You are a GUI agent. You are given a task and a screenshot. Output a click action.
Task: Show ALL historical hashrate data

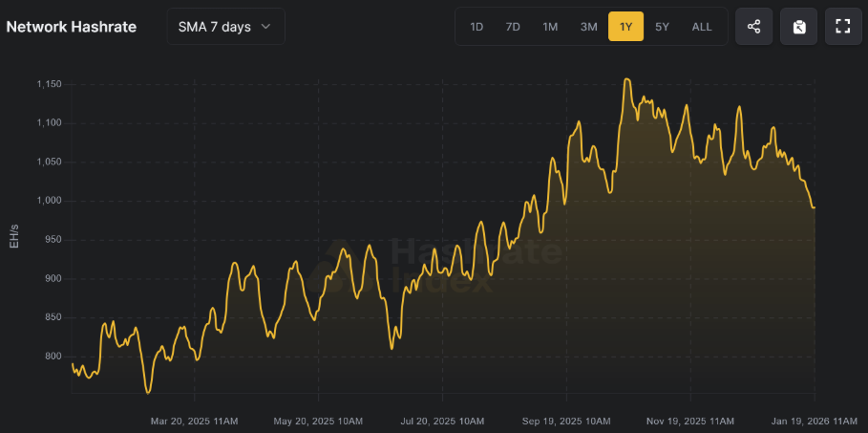701,27
